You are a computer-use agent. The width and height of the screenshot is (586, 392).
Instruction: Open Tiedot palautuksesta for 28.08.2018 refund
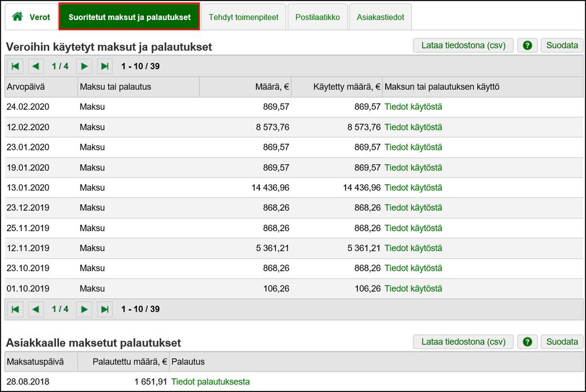click(x=211, y=382)
